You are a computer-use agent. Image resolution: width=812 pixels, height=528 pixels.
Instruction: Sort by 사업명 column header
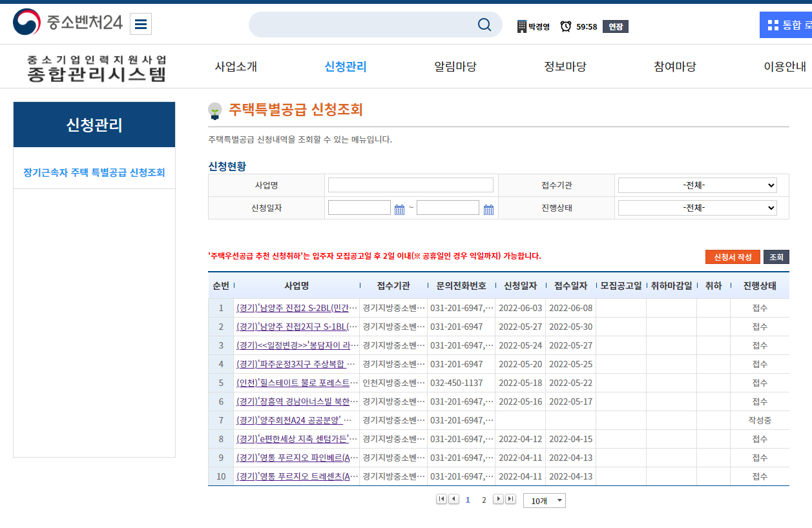[297, 285]
